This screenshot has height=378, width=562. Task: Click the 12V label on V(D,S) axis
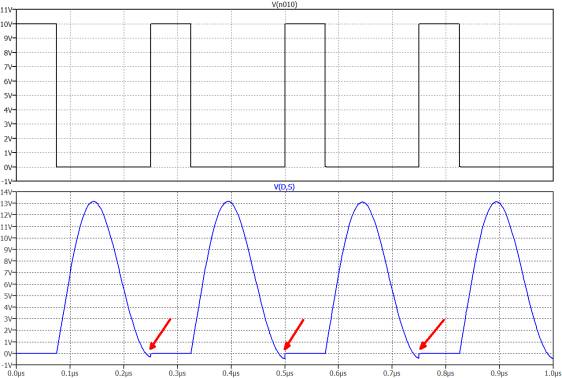tap(6, 215)
